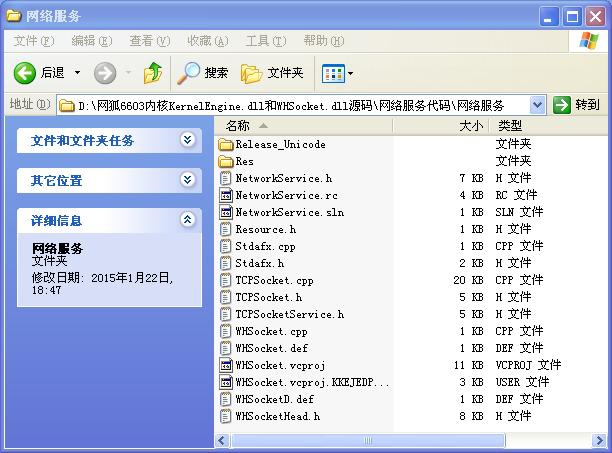Close the 网络服务 window
612x453 pixels.
(596, 17)
